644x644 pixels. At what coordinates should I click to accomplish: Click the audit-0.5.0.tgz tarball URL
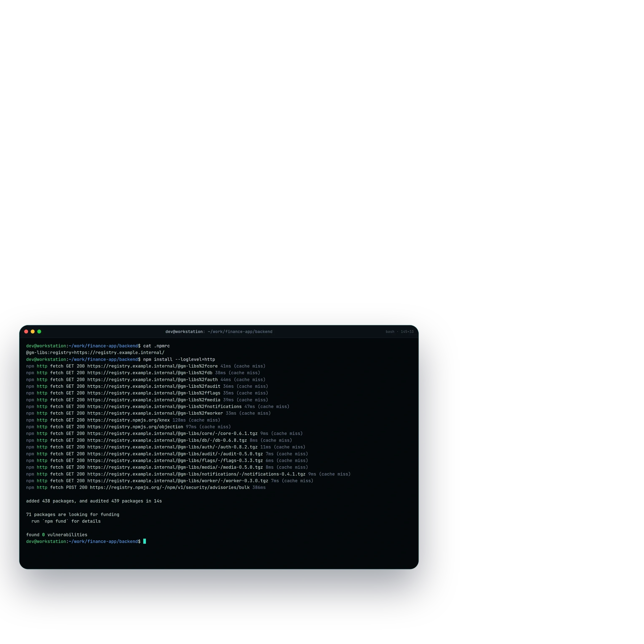(175, 454)
